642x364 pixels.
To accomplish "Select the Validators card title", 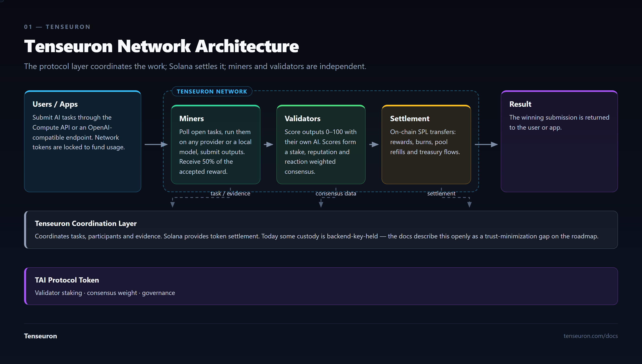I will pos(302,119).
